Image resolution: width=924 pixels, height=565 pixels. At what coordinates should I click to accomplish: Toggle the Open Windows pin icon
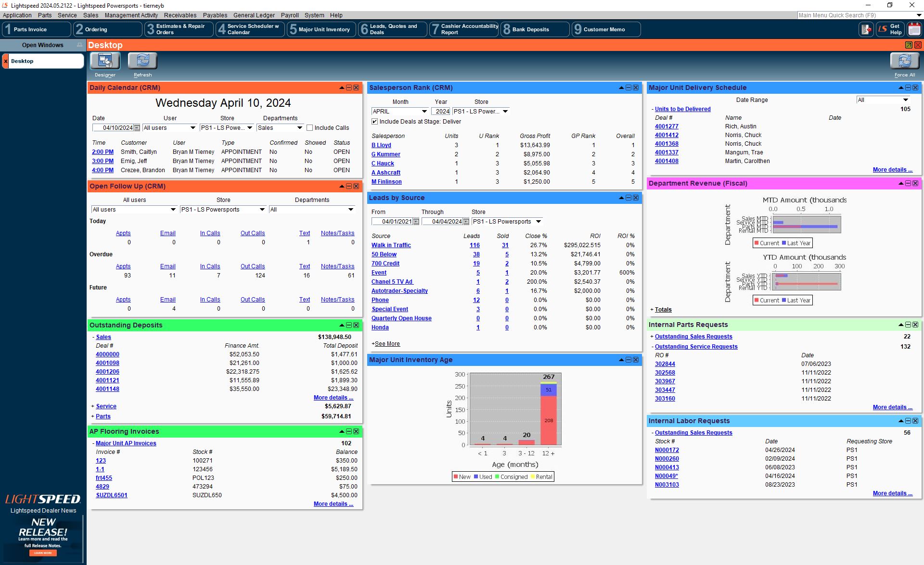[79, 45]
